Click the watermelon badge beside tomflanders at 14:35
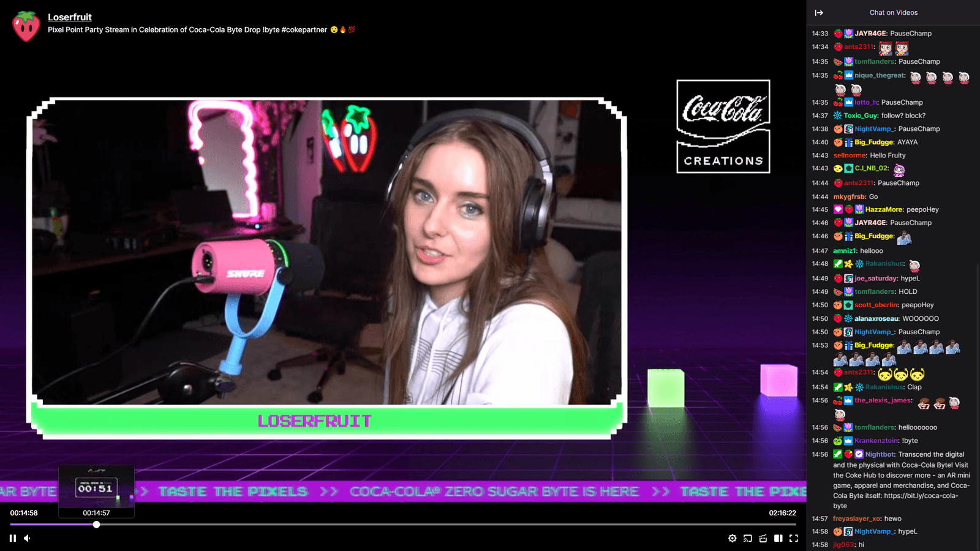 pos(838,62)
